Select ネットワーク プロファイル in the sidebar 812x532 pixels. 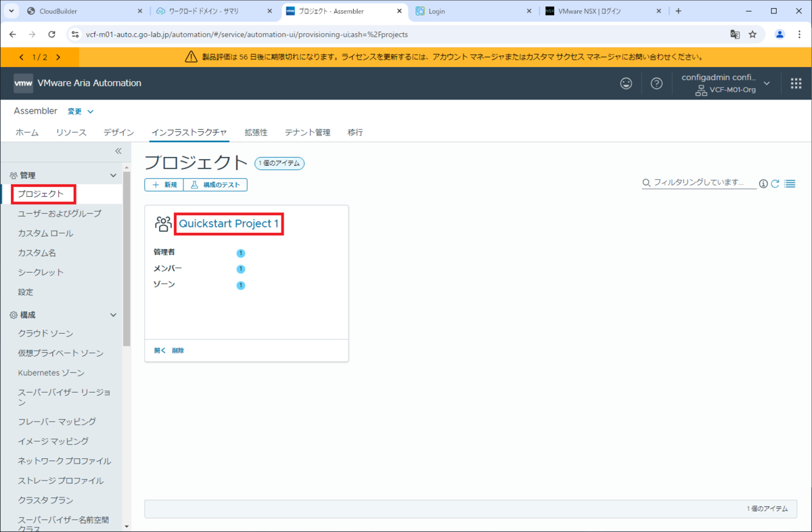tap(64, 461)
